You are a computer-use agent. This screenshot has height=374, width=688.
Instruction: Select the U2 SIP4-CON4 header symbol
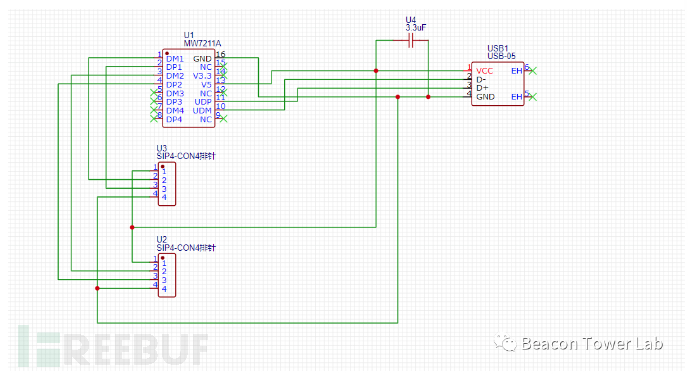pyautogui.click(x=167, y=275)
